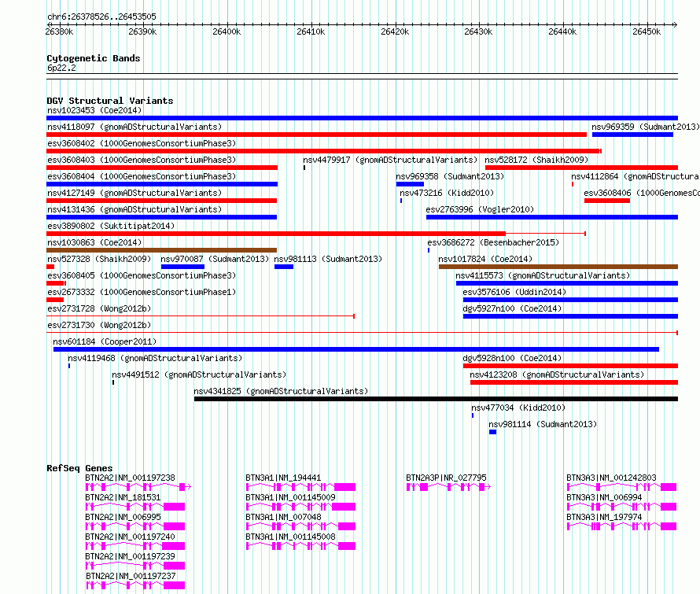Open the DGV Structural Variants track title
The image size is (700, 594).
[x=110, y=101]
